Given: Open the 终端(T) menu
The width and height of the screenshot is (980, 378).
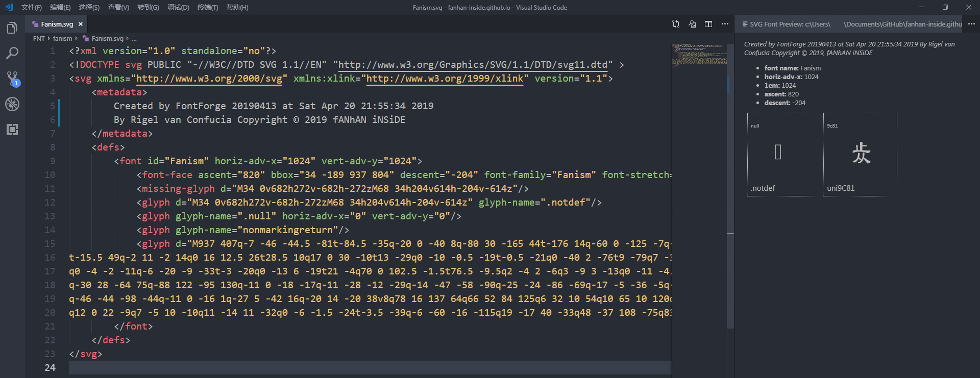Looking at the screenshot, I should pyautogui.click(x=208, y=7).
